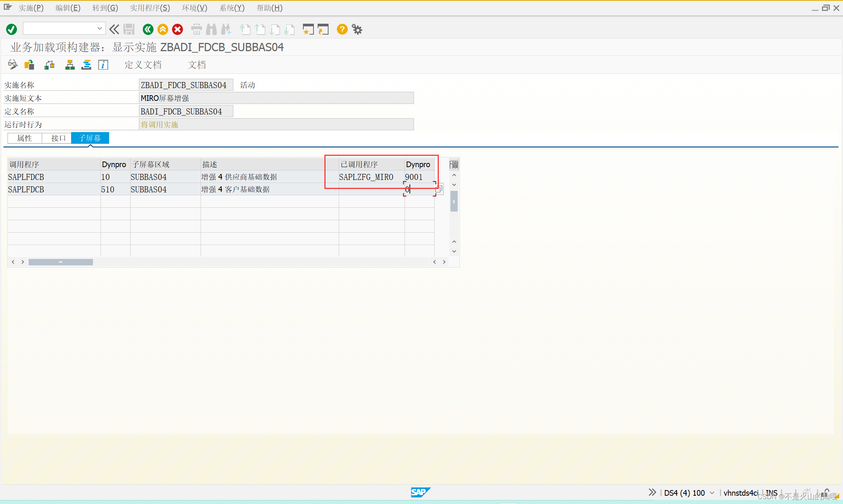Image resolution: width=843 pixels, height=504 pixels.
Task: Open the 编辑(E) menu
Action: pos(68,8)
